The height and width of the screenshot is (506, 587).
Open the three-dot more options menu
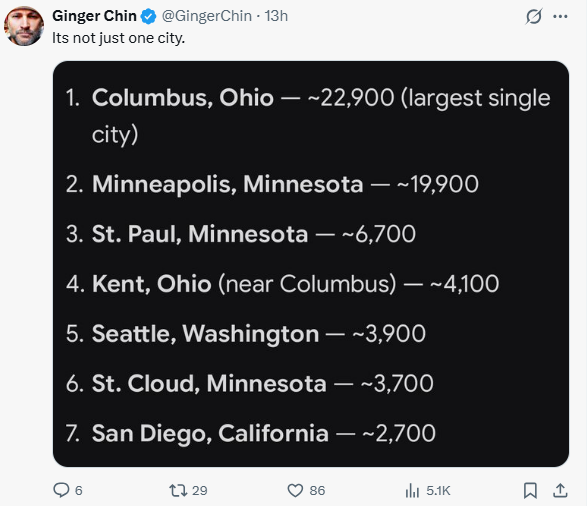(560, 16)
